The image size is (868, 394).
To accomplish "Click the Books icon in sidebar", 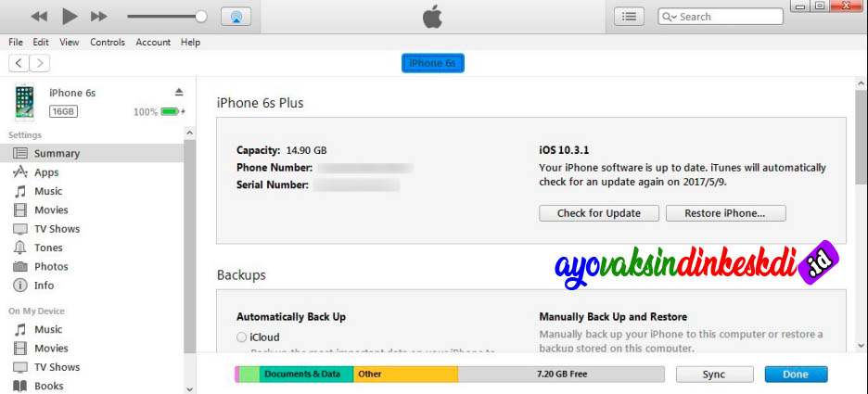I will coord(19,386).
